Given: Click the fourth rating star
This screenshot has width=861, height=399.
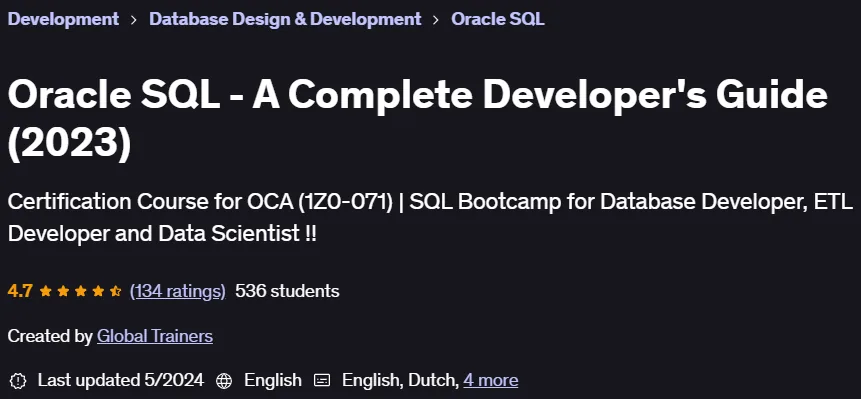Looking at the screenshot, I should click(98, 291).
